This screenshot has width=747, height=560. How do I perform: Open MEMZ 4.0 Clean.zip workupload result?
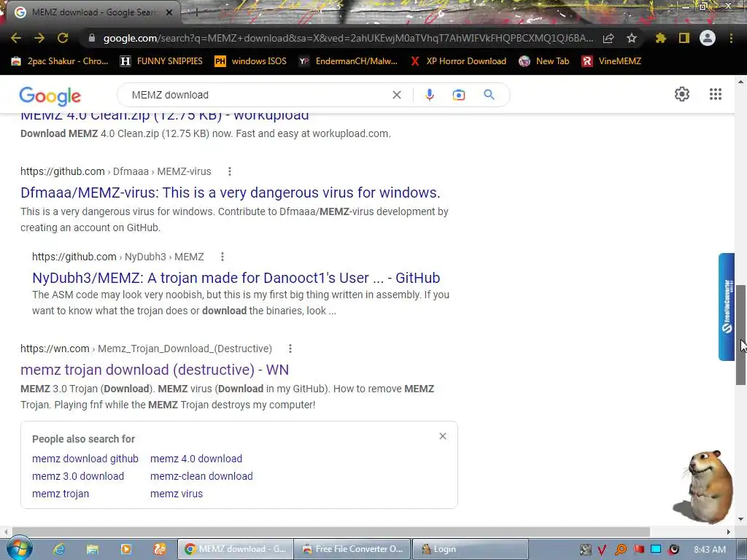point(165,115)
